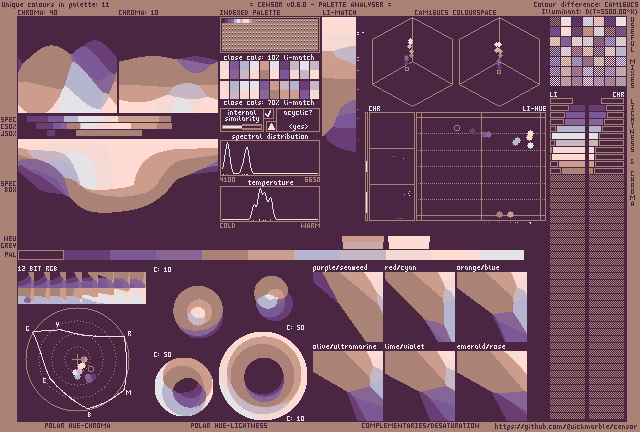Screen dimensions: 640x432
Task: Open the github.com/Quickmarble/censor link
Action: click(x=565, y=427)
